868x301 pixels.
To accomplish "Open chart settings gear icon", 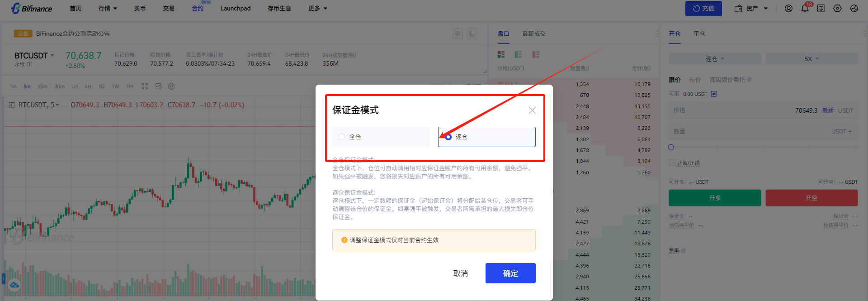I will [171, 86].
